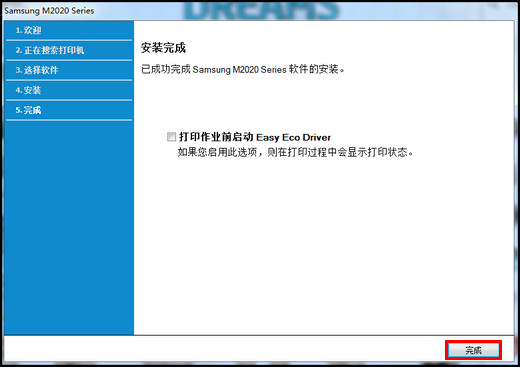
Task: Click the Samsung M2020 Series window title
Action: pos(49,11)
